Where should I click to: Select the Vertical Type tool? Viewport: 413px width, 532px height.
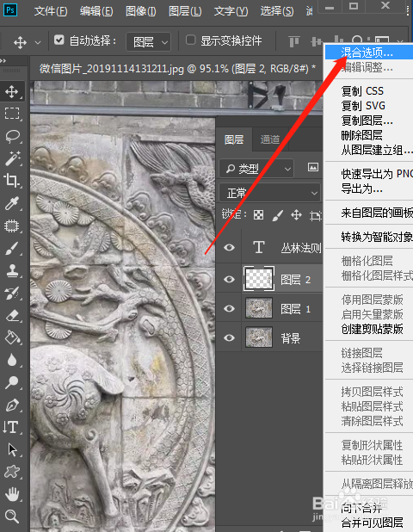11,427
